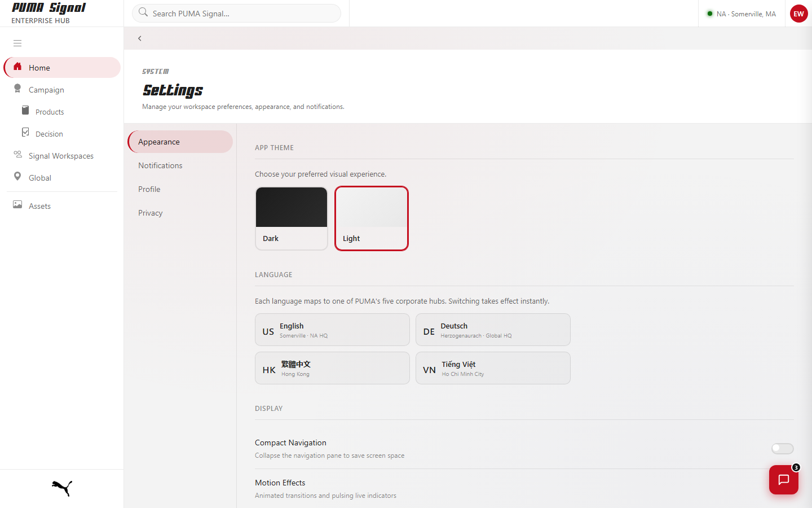Click the Global location pin icon
Viewport: 812px width, 508px height.
click(x=17, y=176)
